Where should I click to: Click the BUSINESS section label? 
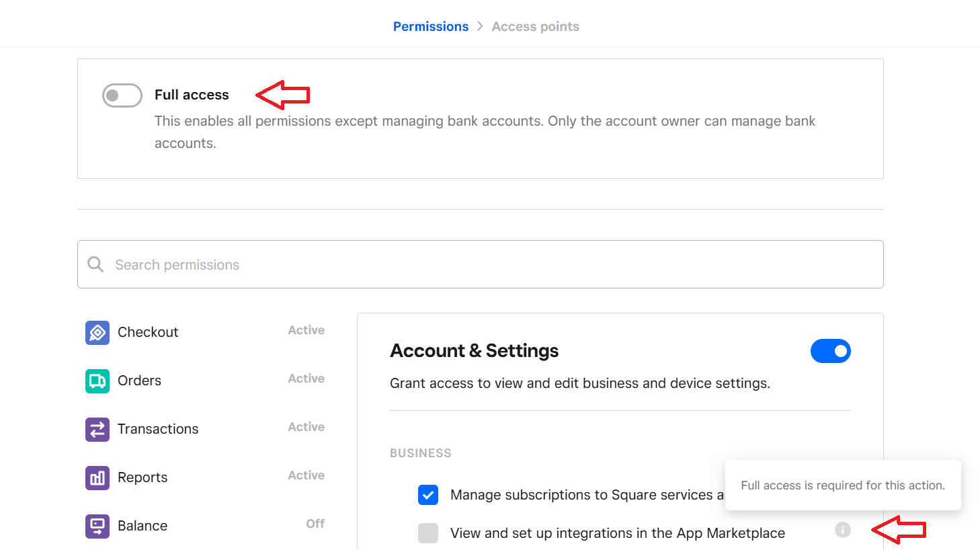point(421,453)
